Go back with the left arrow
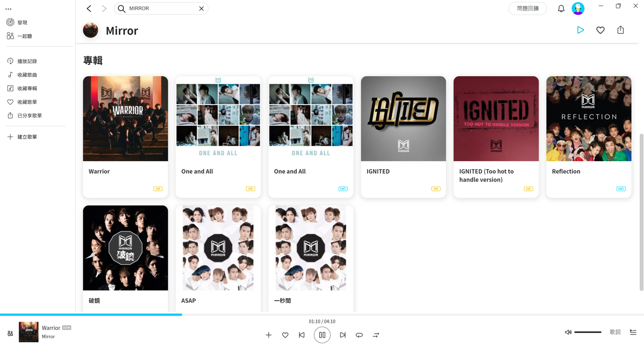This screenshot has width=644, height=347. tap(89, 9)
